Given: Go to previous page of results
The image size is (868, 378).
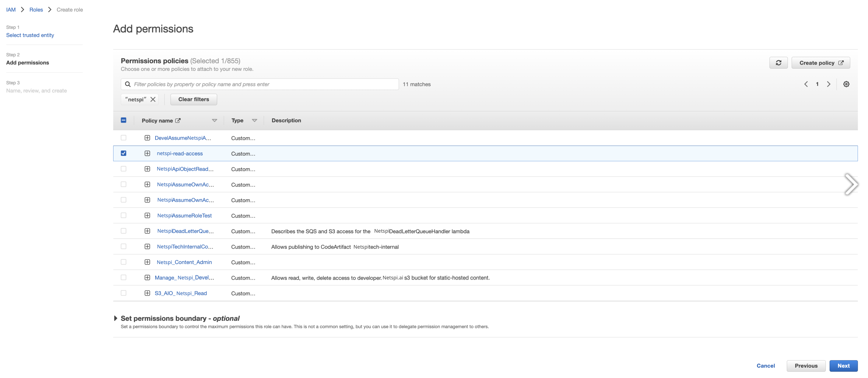Looking at the screenshot, I should tap(806, 84).
